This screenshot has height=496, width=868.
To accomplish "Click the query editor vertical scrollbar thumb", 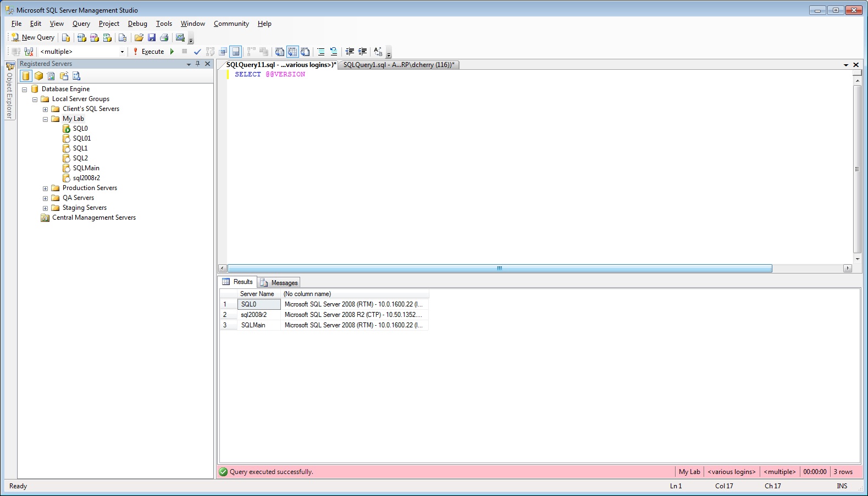I will click(x=857, y=169).
